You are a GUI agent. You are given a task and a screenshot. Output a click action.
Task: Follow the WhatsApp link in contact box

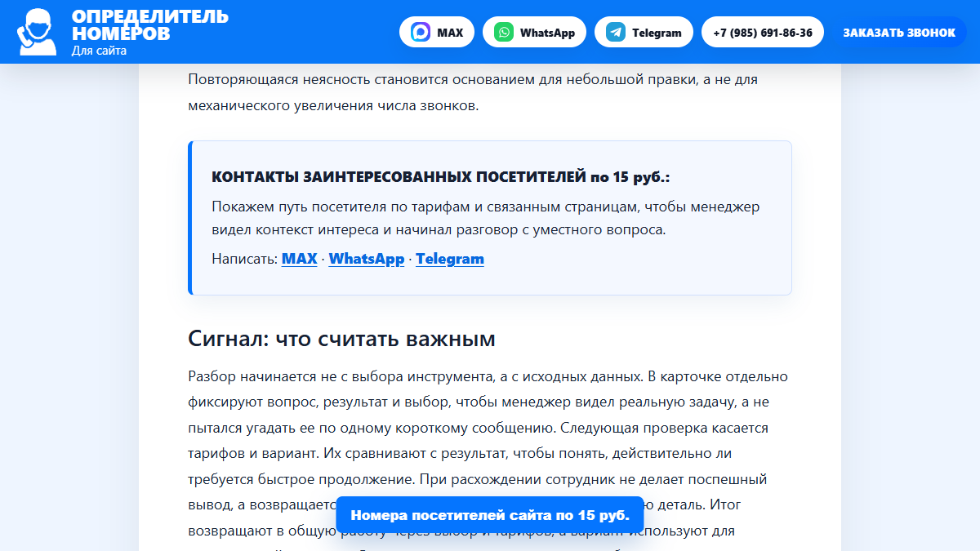pyautogui.click(x=367, y=259)
